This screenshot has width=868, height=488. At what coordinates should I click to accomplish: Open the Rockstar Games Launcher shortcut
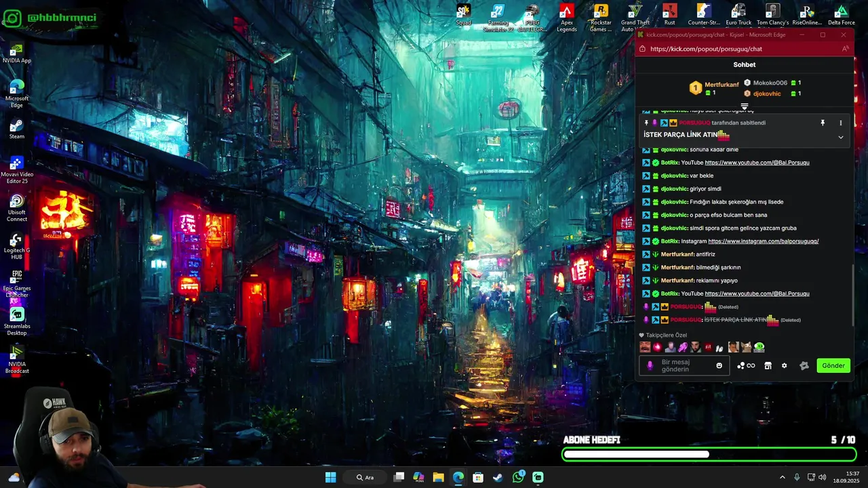(601, 18)
